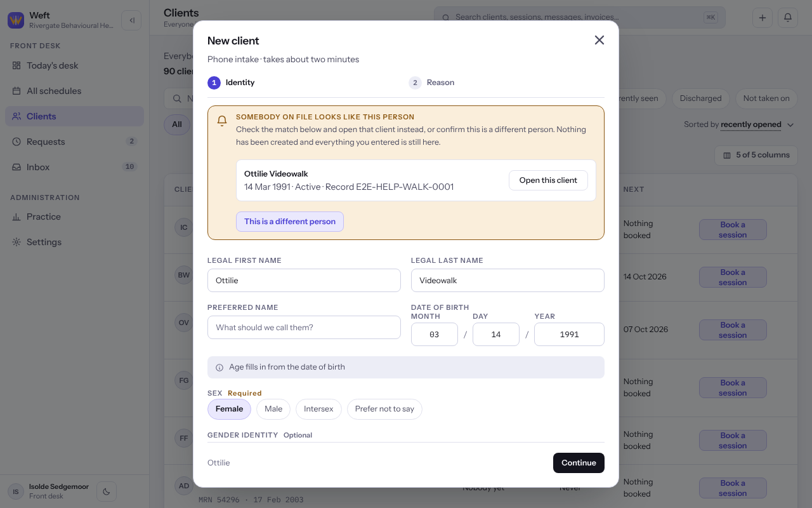Book a session in the 07 Oct 2026 row
Image resolution: width=812 pixels, height=508 pixels.
pyautogui.click(x=733, y=330)
